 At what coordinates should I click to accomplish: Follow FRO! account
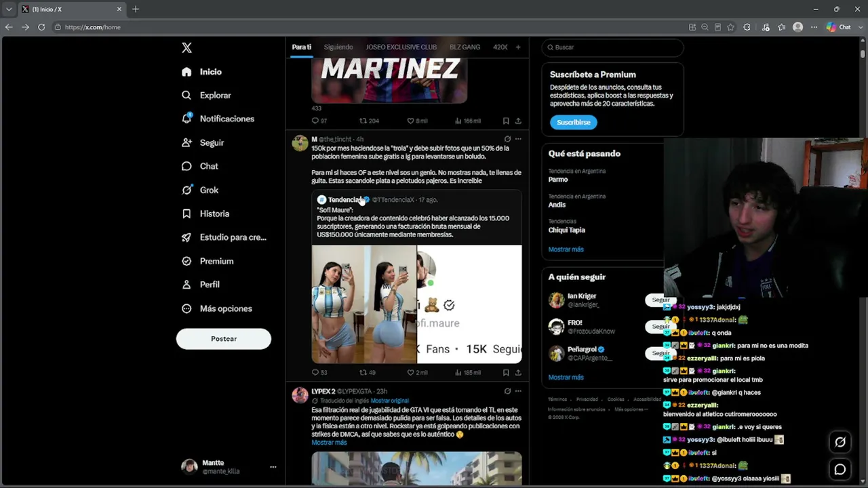pyautogui.click(x=660, y=326)
